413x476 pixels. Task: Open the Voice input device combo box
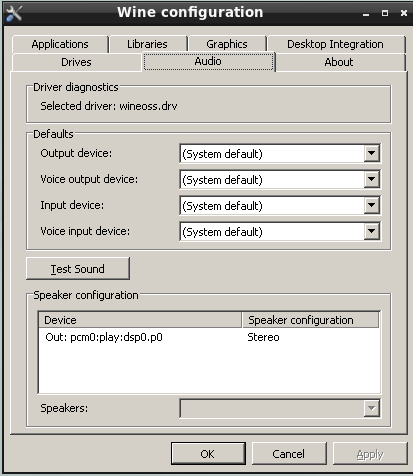coord(280,232)
